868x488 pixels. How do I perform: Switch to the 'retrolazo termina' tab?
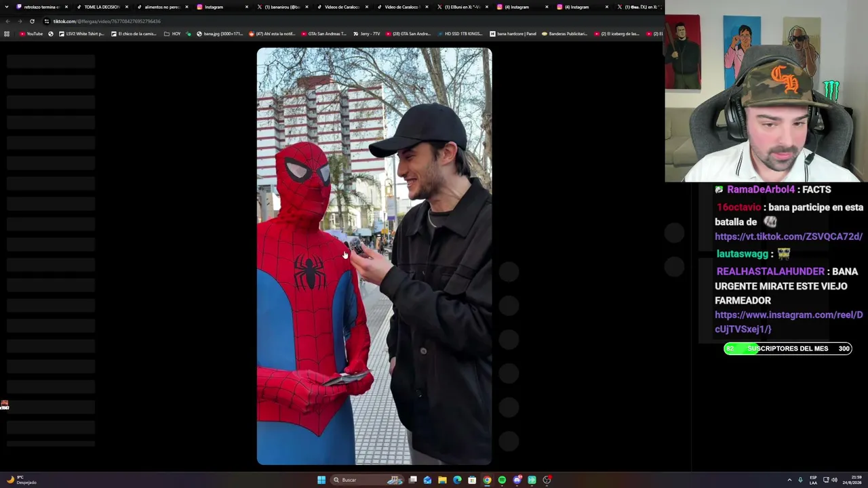(41, 7)
